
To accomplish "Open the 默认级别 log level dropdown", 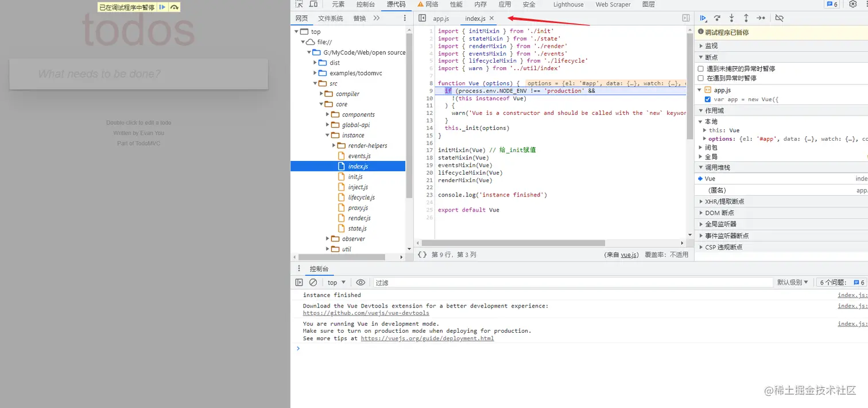I will point(793,282).
